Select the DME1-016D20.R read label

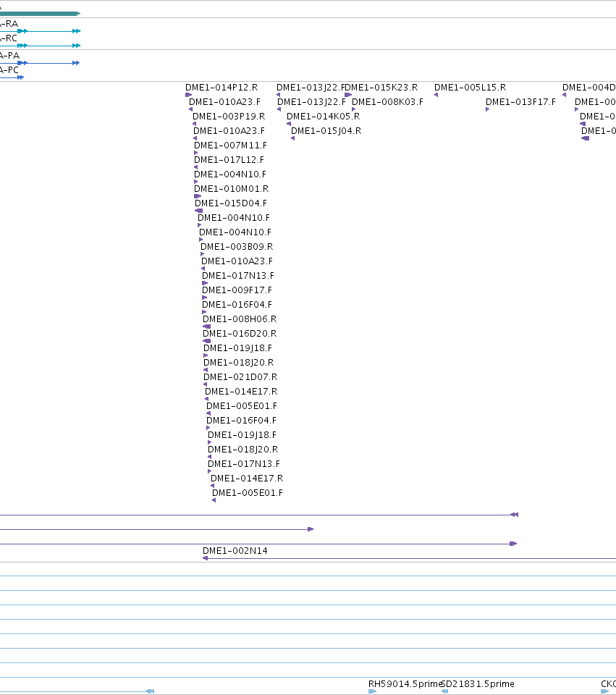(x=240, y=333)
